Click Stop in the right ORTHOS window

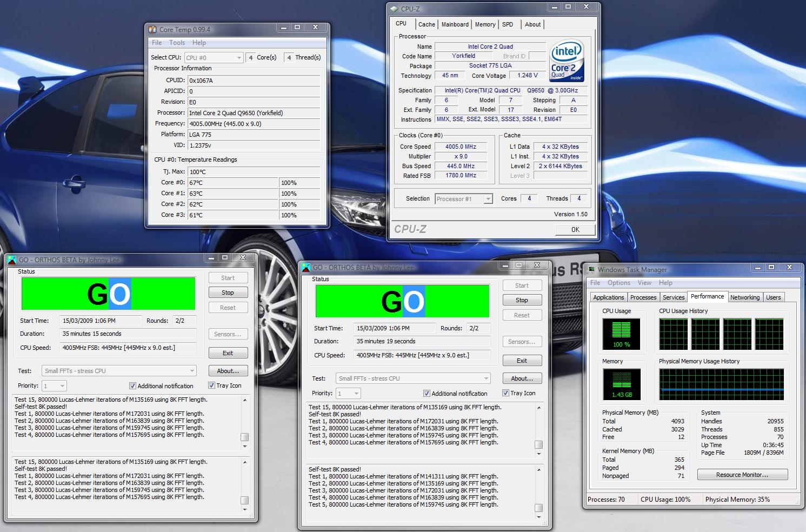[x=522, y=300]
